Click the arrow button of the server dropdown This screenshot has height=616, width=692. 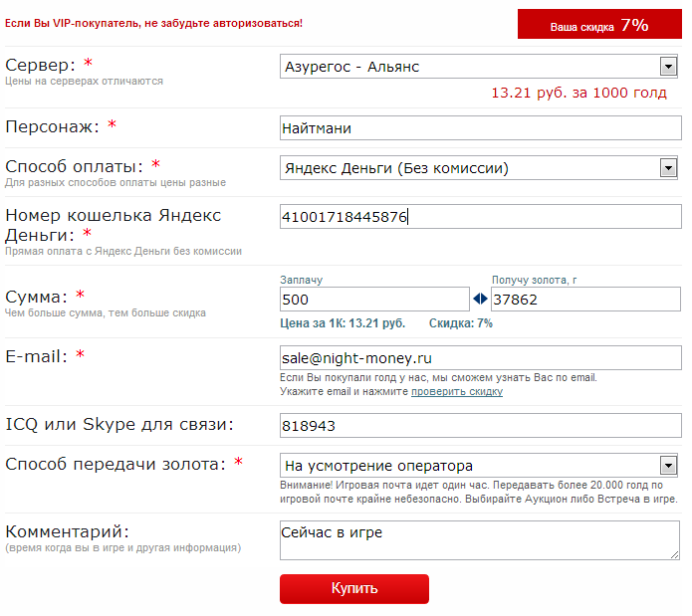coord(668,67)
